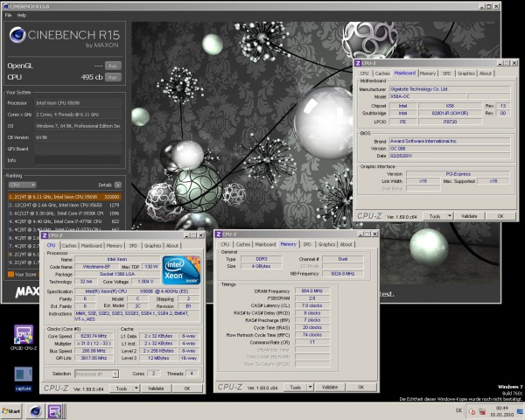Open Mainboard tab in processor CPU-Z window
The image size is (525, 420).
click(91, 246)
